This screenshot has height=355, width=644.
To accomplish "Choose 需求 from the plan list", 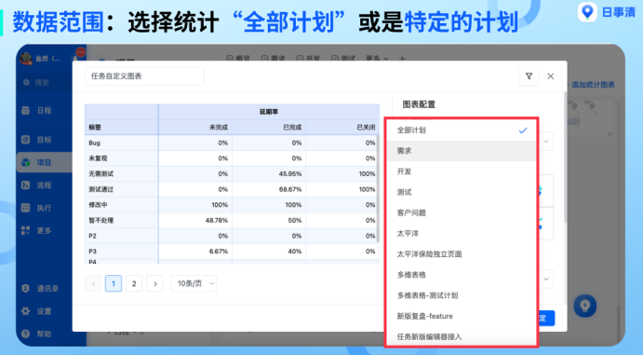I will click(x=462, y=151).
